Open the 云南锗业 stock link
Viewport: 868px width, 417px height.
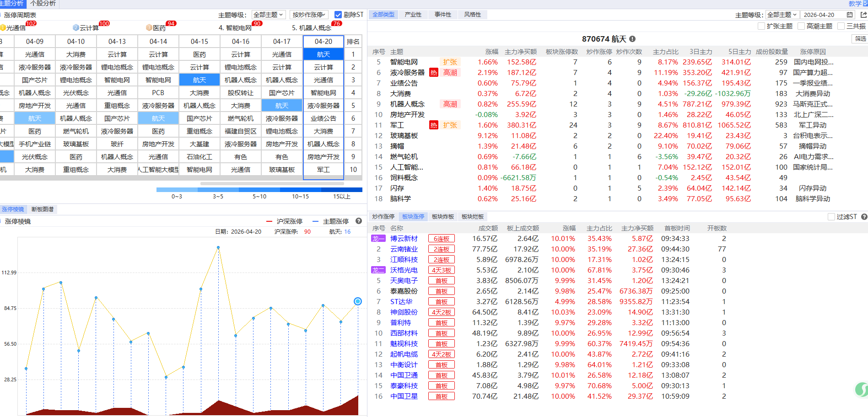[404, 249]
